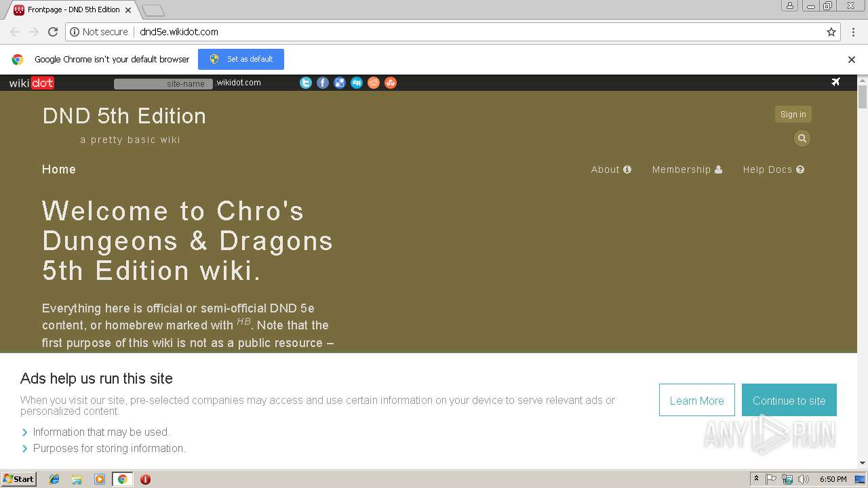Click the Twitter share icon

pyautogui.click(x=306, y=83)
